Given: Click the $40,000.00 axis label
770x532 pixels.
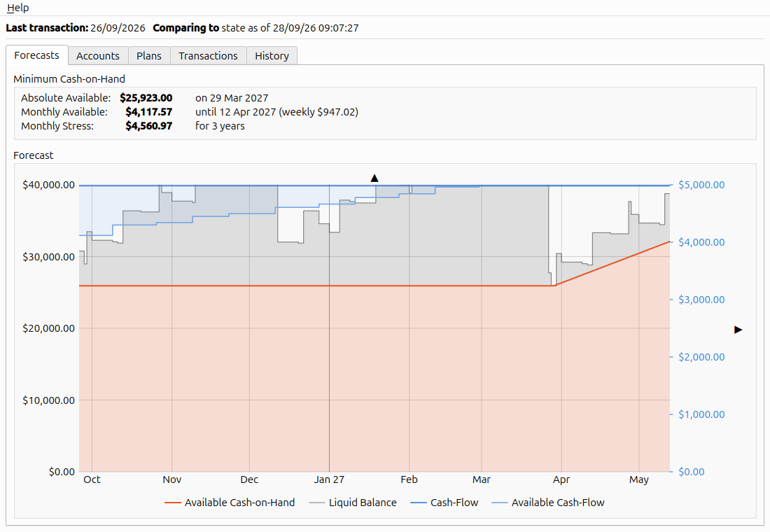Looking at the screenshot, I should (48, 185).
